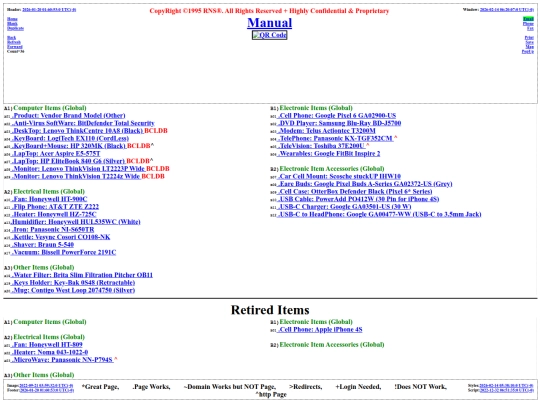The width and height of the screenshot is (540, 405).
Task: Open retired Heater: Noma 043-1022-0
Action: click(x=50, y=352)
